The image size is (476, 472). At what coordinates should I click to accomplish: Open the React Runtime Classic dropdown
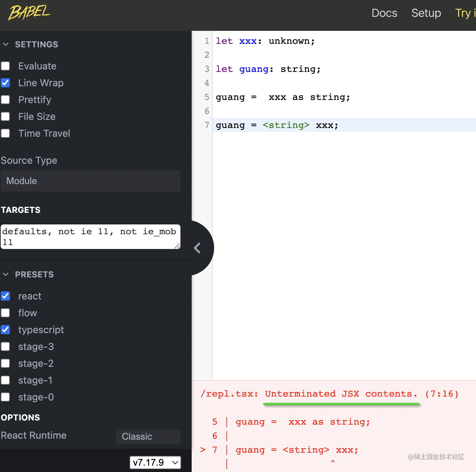148,437
